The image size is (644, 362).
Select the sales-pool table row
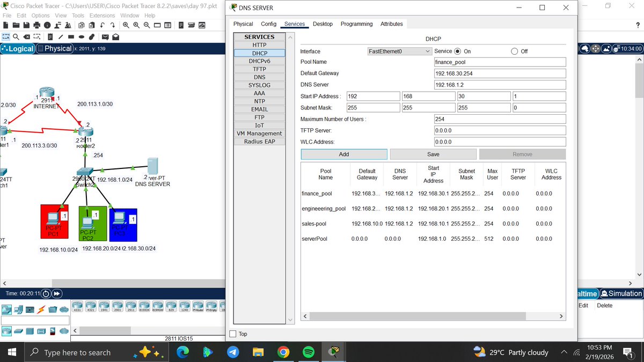point(433,223)
